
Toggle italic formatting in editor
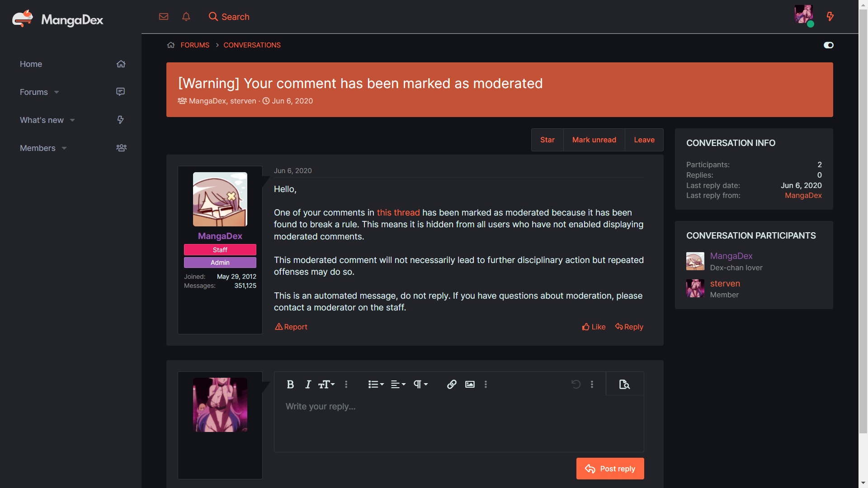pyautogui.click(x=308, y=385)
